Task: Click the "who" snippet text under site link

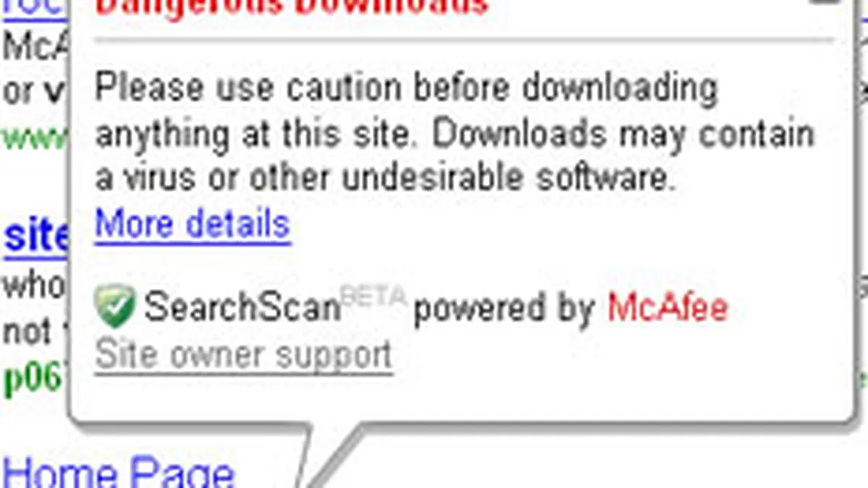Action: click(x=35, y=285)
